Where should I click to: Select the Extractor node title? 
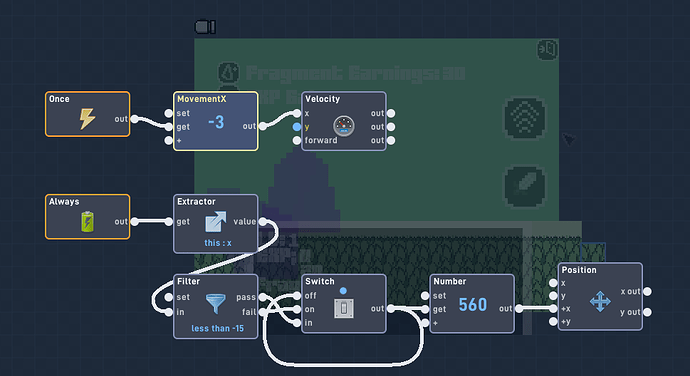click(x=196, y=202)
